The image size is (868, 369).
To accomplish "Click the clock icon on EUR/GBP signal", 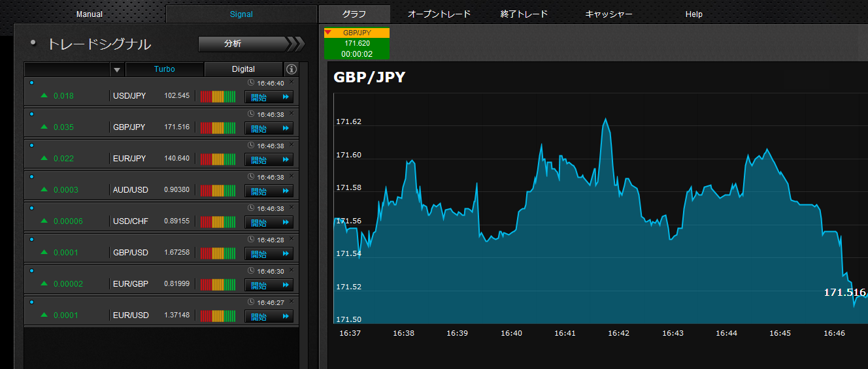I will pos(252,271).
